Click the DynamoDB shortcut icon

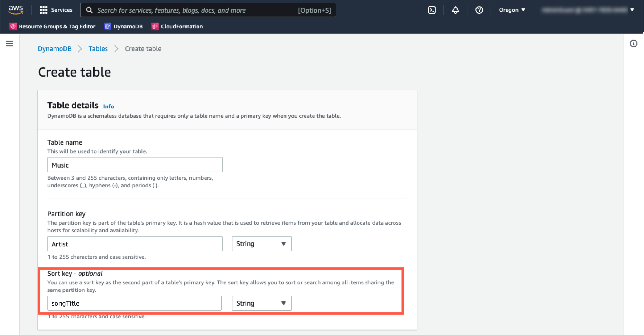pos(107,26)
